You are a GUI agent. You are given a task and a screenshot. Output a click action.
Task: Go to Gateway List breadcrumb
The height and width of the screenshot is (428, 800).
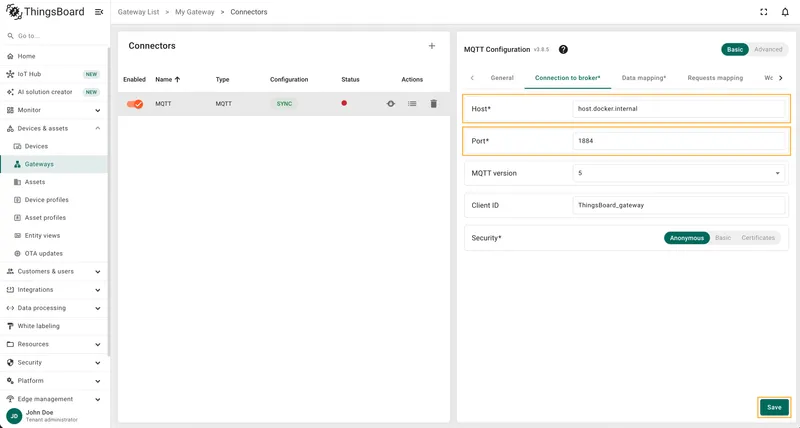coord(138,12)
